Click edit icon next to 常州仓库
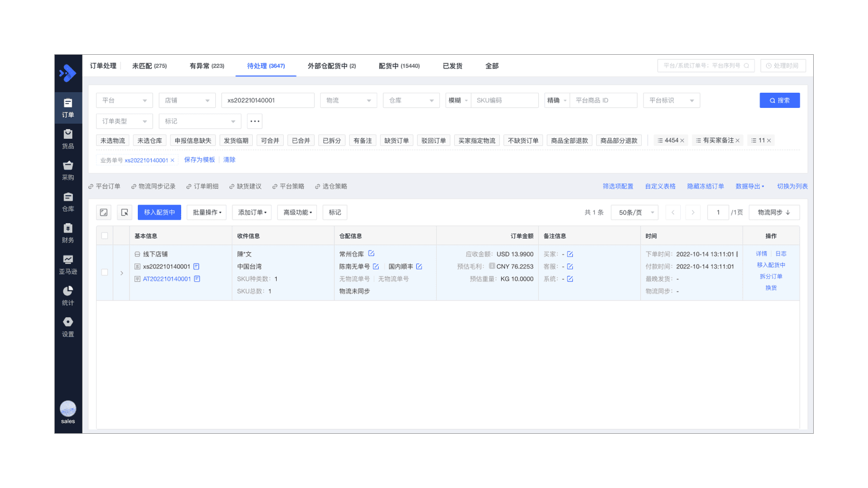Viewport: 868px width, 488px height. click(x=371, y=253)
